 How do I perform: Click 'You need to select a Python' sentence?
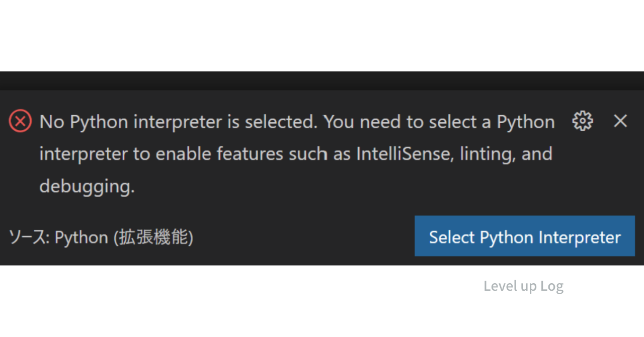coord(439,122)
